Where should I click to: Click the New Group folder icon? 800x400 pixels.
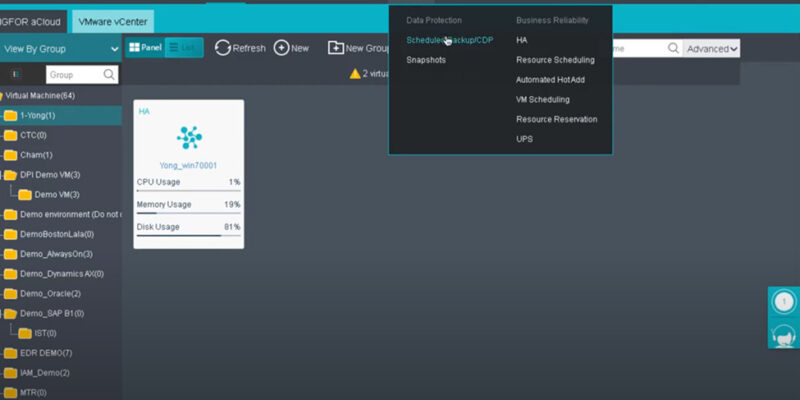pos(336,48)
